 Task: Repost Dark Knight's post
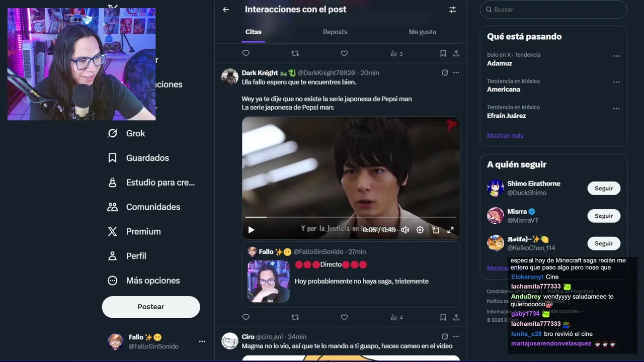295,317
